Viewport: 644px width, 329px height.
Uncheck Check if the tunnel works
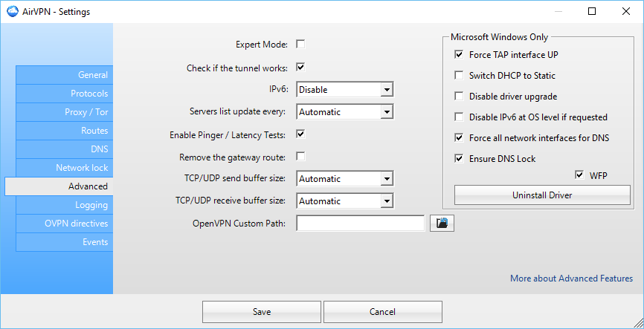(300, 68)
